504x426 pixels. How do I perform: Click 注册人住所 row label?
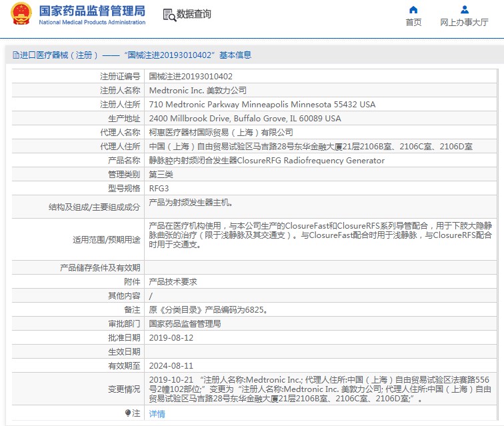(120, 105)
